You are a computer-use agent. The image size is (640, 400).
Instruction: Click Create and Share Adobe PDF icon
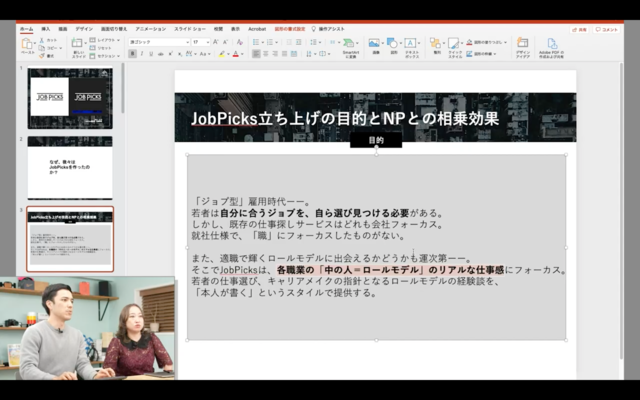(552, 46)
